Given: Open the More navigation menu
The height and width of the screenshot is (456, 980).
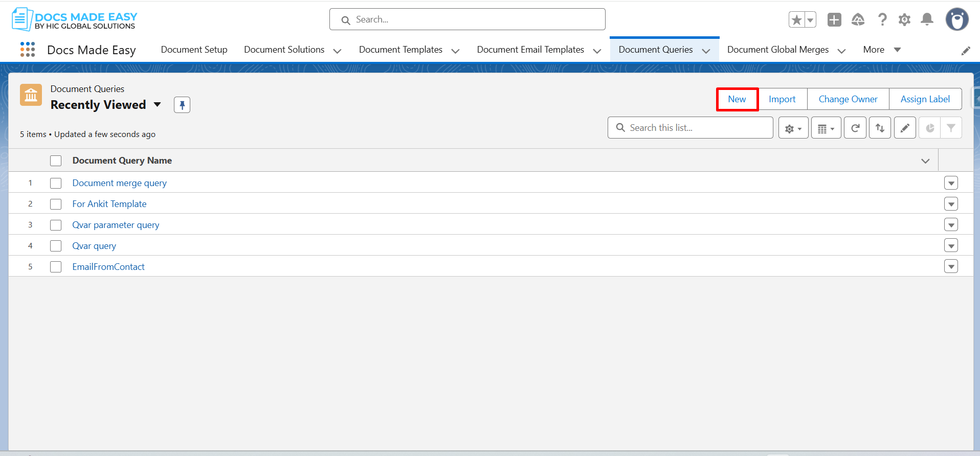Looking at the screenshot, I should [881, 50].
